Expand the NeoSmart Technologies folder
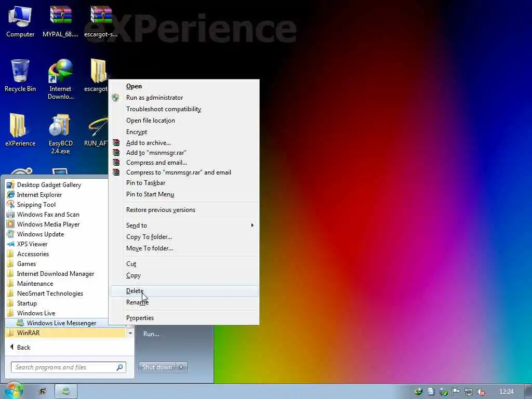The height and width of the screenshot is (399, 532). 50,293
